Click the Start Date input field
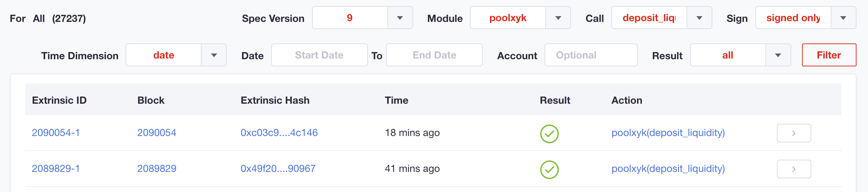 point(319,55)
